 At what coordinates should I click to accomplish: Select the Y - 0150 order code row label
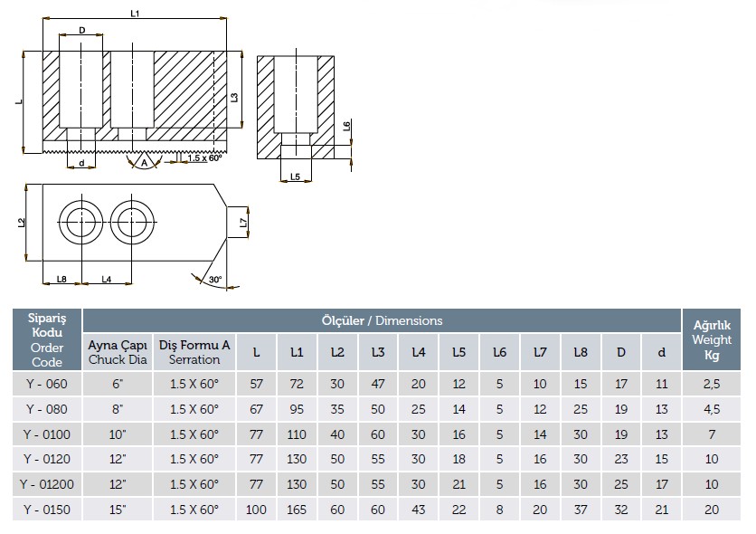click(46, 510)
